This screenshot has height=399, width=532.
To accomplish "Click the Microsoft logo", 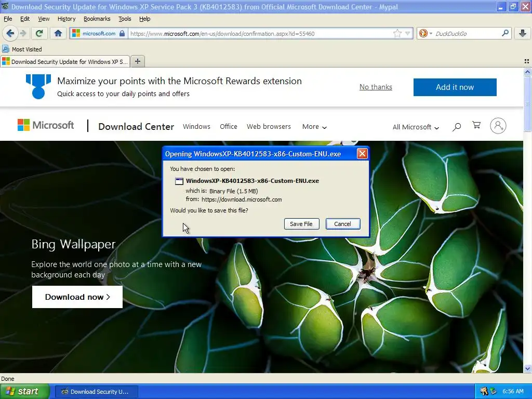I will 46,125.
